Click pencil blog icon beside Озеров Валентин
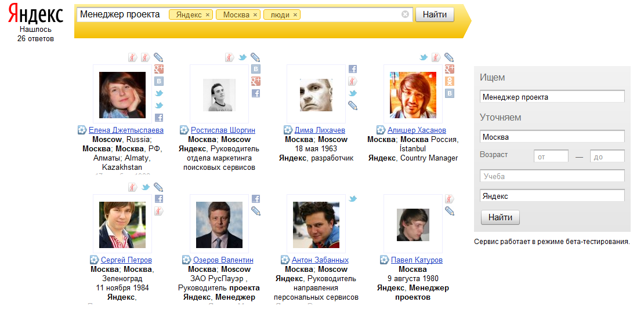This screenshot has width=644, height=313. coord(256,211)
